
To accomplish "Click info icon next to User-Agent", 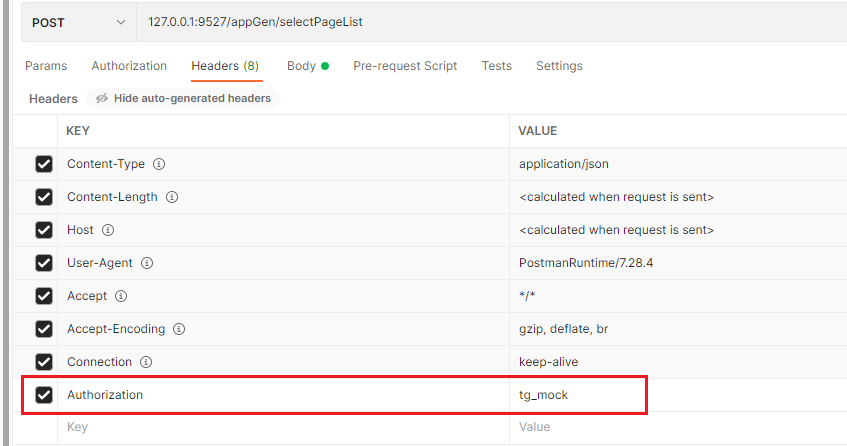I will coord(147,263).
